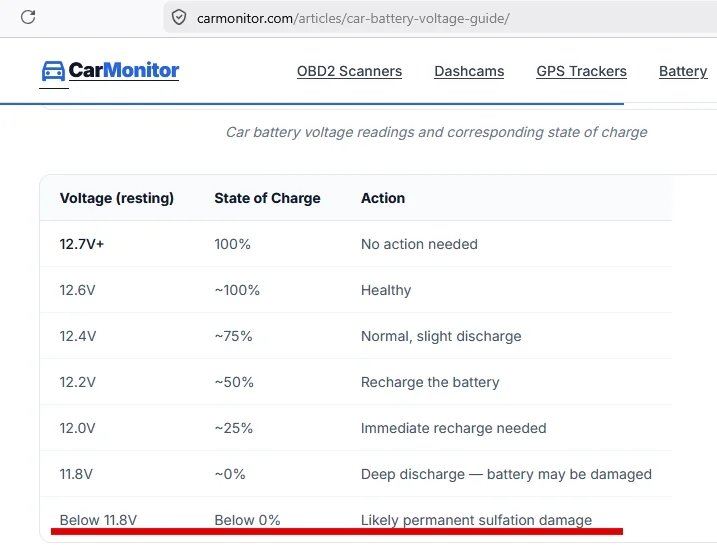This screenshot has height=556, width=717.
Task: Click the 'Voltage (resting)' column header
Action: [117, 198]
